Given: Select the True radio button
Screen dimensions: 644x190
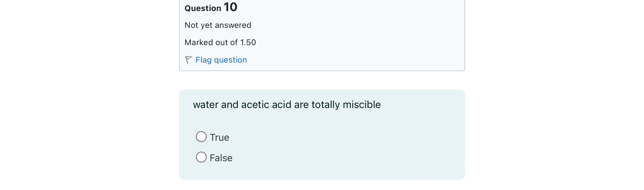Looking at the screenshot, I should point(201,137).
